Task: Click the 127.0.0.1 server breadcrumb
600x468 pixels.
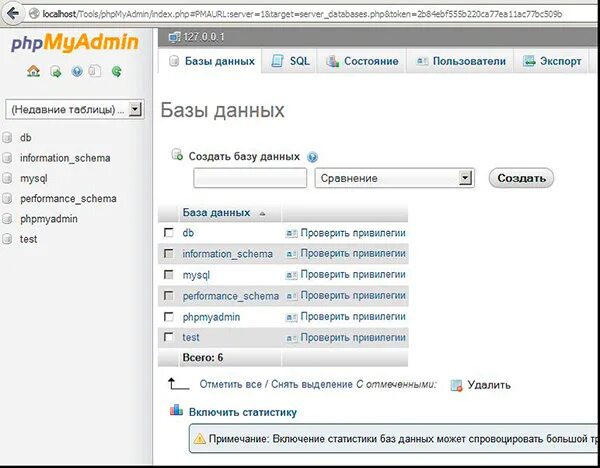Action: (x=204, y=37)
